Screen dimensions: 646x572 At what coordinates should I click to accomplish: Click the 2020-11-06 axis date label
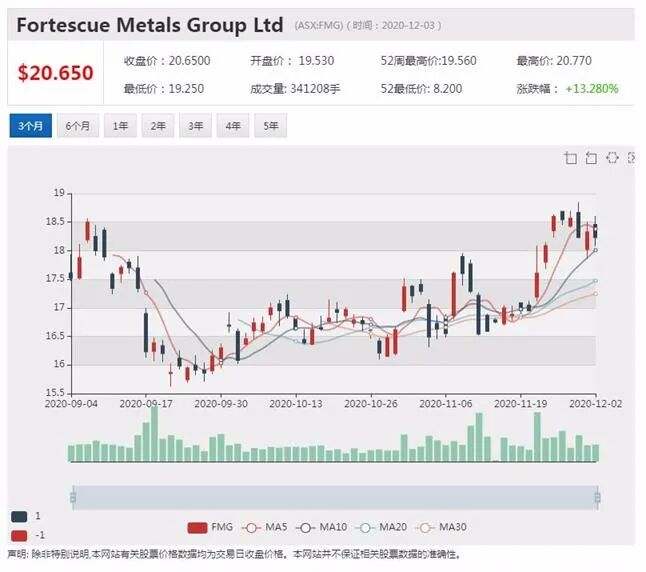[446, 403]
